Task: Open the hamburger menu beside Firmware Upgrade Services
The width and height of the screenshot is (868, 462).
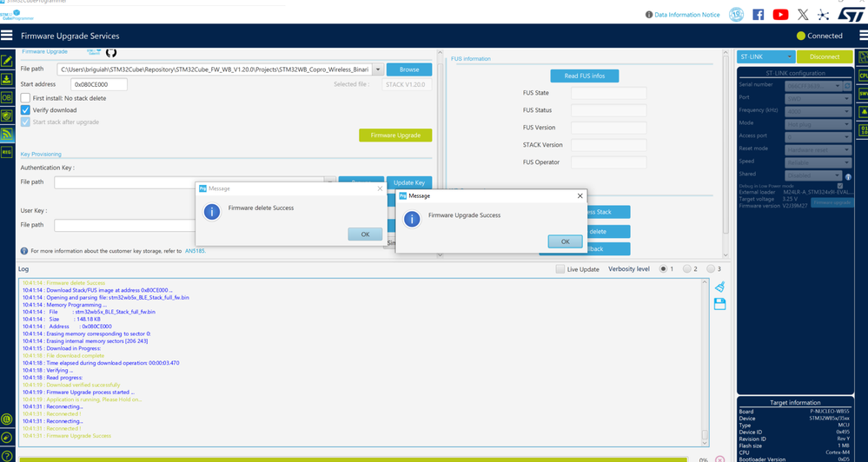Action: click(7, 36)
